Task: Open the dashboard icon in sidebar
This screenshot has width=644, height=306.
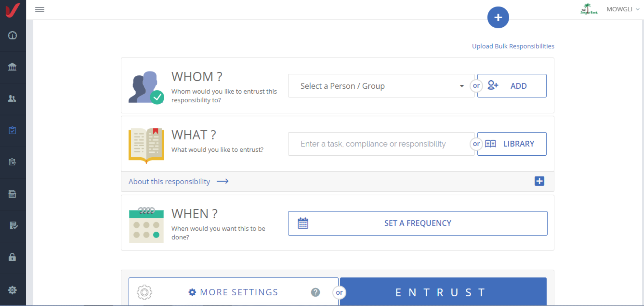Action: [12, 35]
